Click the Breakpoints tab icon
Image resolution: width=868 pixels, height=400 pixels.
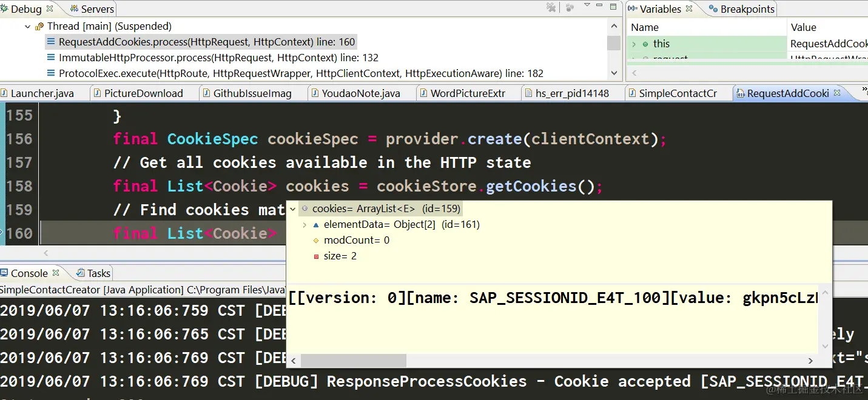[x=714, y=9]
